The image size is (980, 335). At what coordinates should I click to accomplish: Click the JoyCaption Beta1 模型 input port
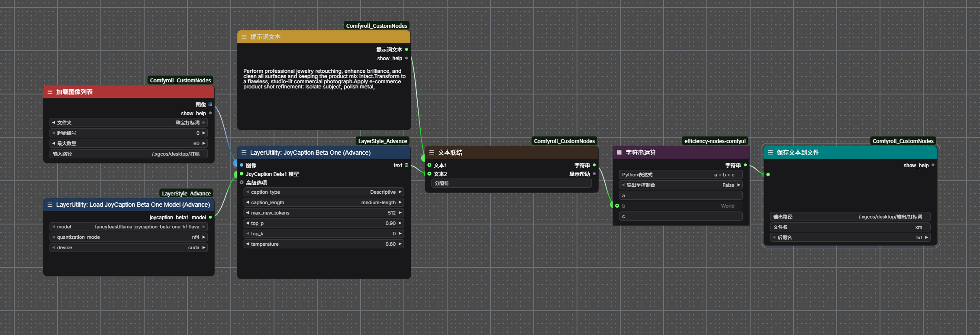click(x=242, y=174)
